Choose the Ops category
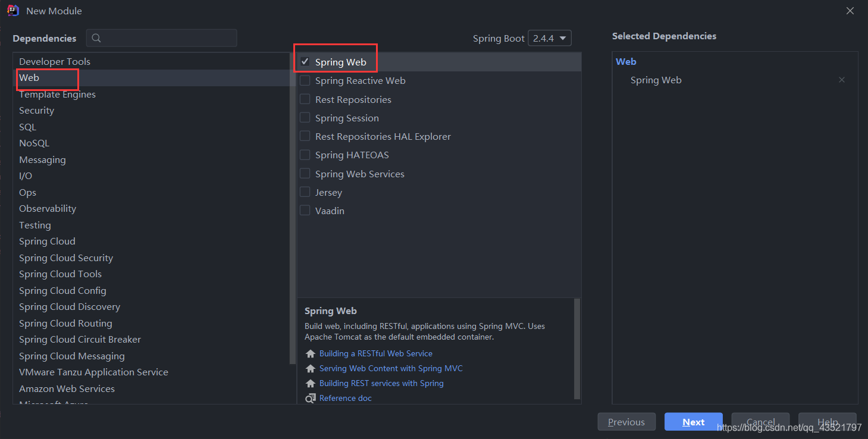This screenshot has width=868, height=439. 151,193
